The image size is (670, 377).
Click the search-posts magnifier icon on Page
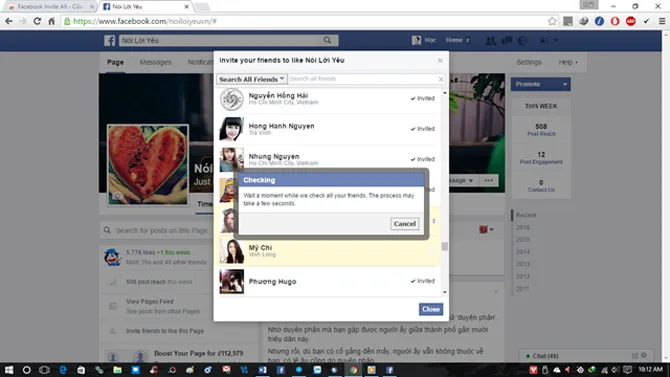(x=107, y=230)
